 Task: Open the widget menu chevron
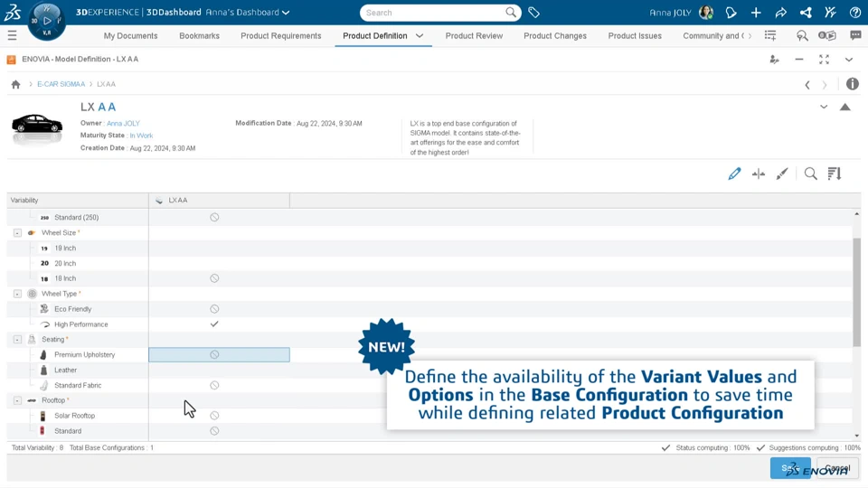pyautogui.click(x=849, y=60)
